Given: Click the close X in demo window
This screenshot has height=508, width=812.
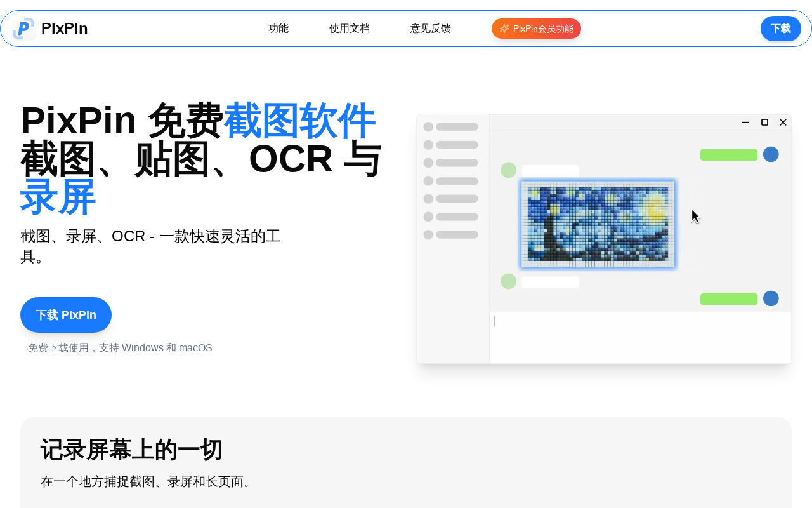Looking at the screenshot, I should point(783,123).
